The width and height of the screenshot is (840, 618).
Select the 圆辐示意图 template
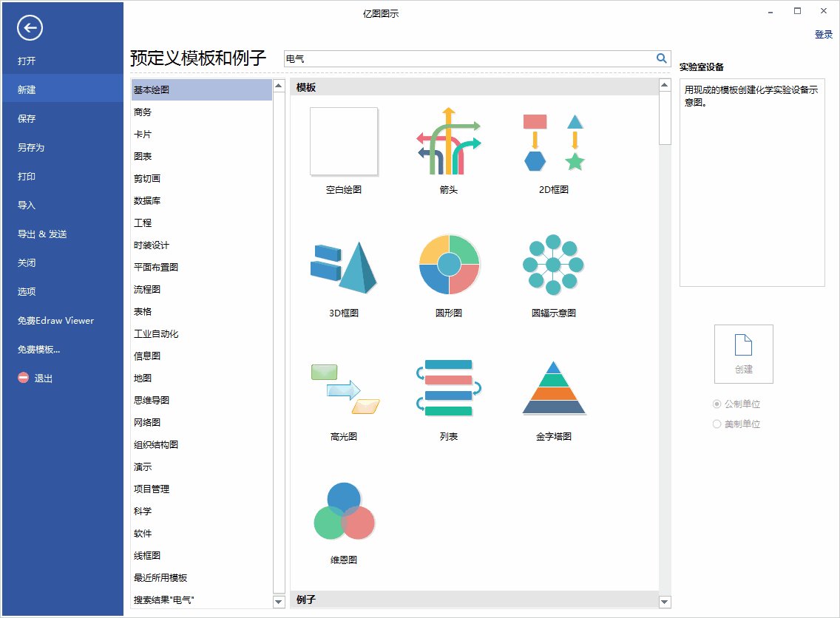click(552, 266)
